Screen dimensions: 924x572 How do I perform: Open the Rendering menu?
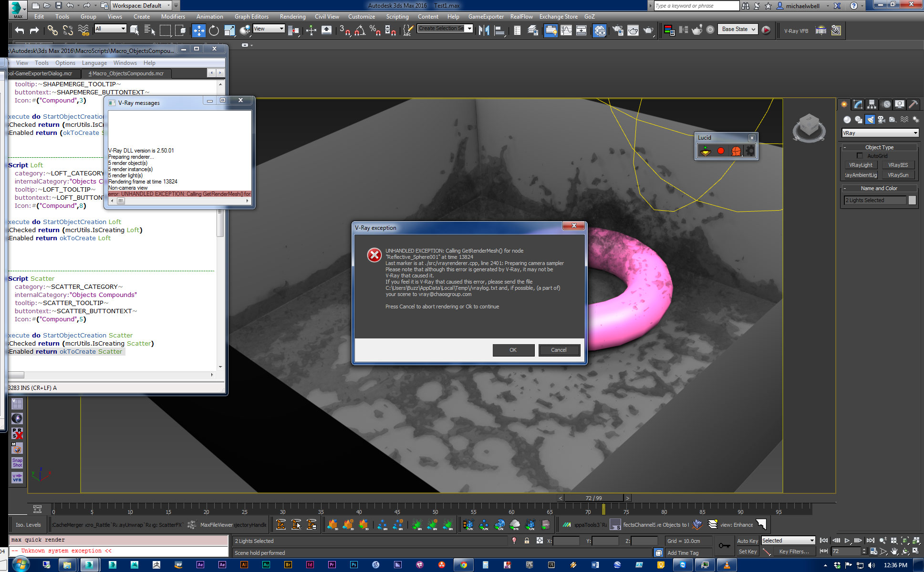point(292,17)
